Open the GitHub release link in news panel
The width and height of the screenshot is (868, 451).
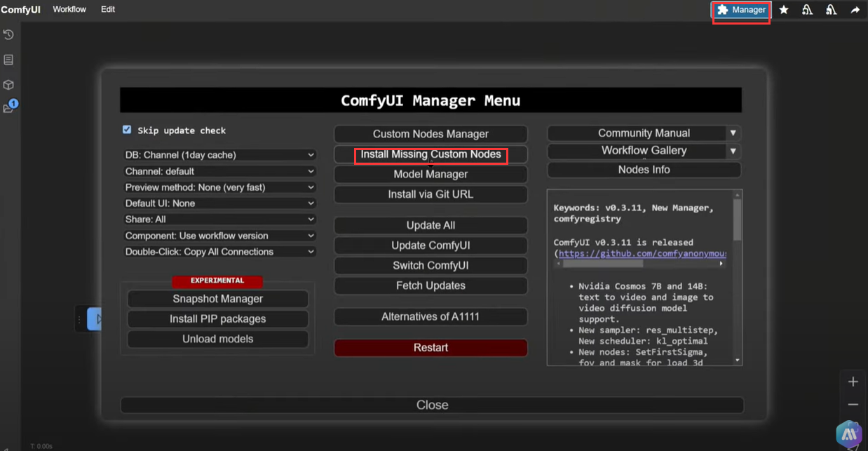click(x=642, y=253)
